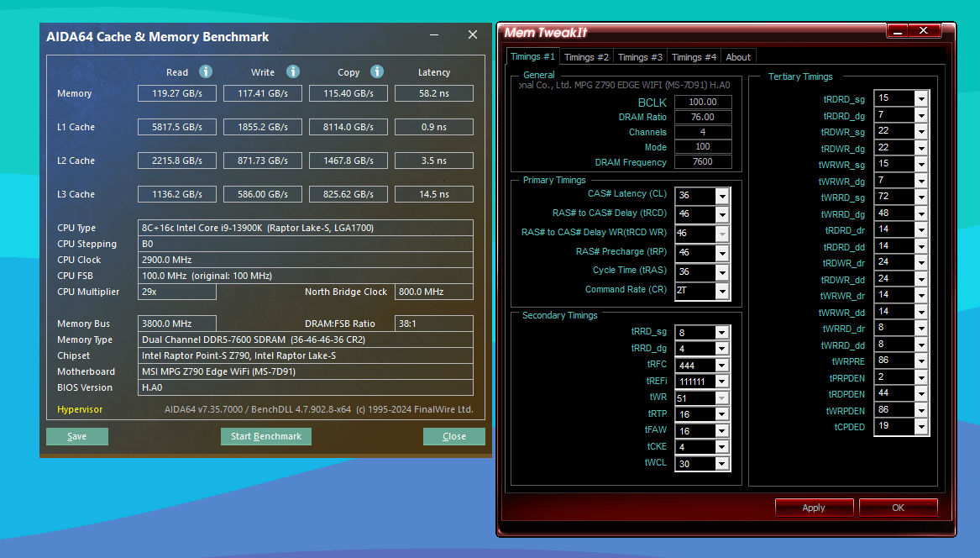980x558 pixels.
Task: Expand the tRRD_sg dropdown
Action: [722, 333]
